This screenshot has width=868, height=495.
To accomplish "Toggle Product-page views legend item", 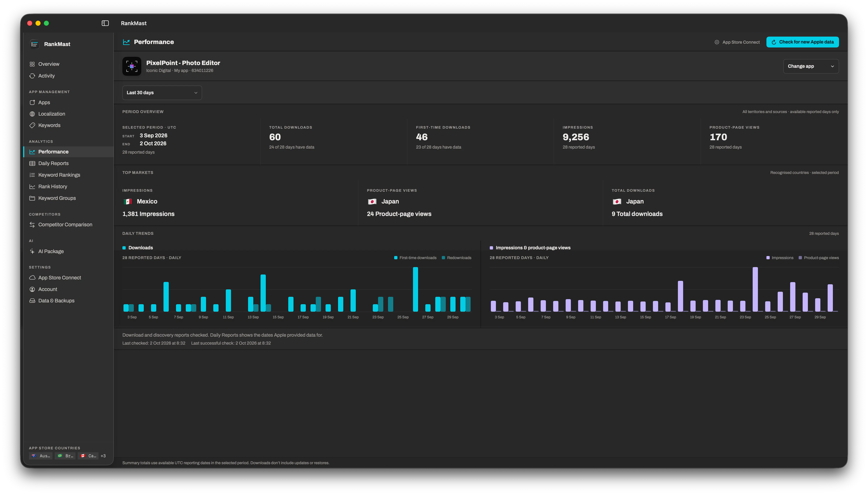I will [x=818, y=258].
